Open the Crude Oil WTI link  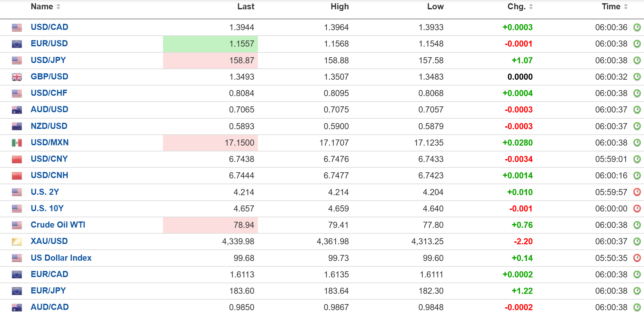58,225
